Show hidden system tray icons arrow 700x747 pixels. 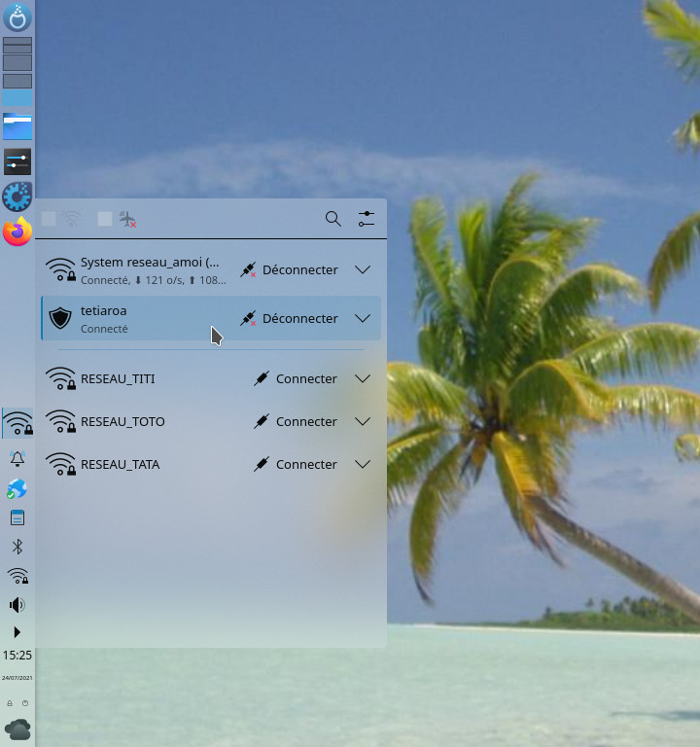[17, 632]
